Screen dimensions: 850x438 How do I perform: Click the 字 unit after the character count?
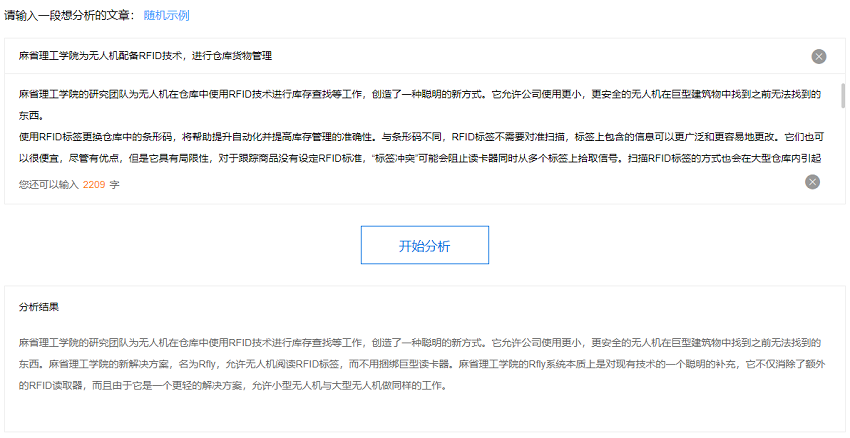click(114, 185)
